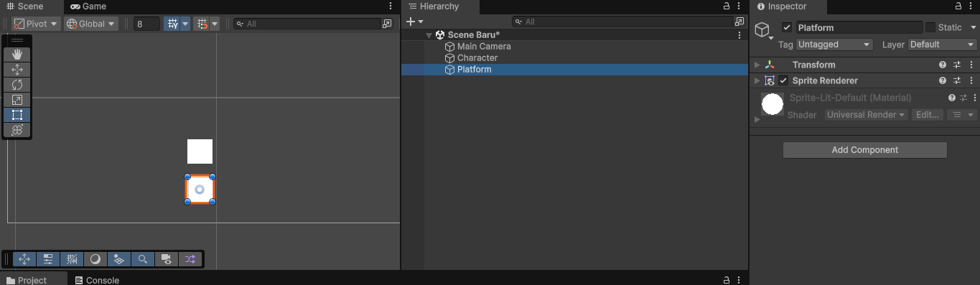Uncheck the Platform active checkbox
Screen dimensions: 980x285
787,27
